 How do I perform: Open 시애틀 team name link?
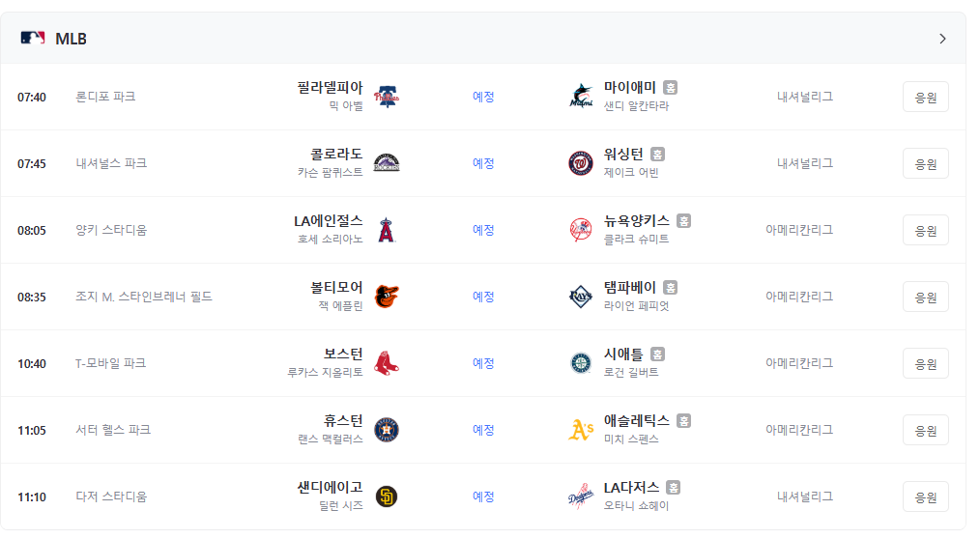pos(623,355)
